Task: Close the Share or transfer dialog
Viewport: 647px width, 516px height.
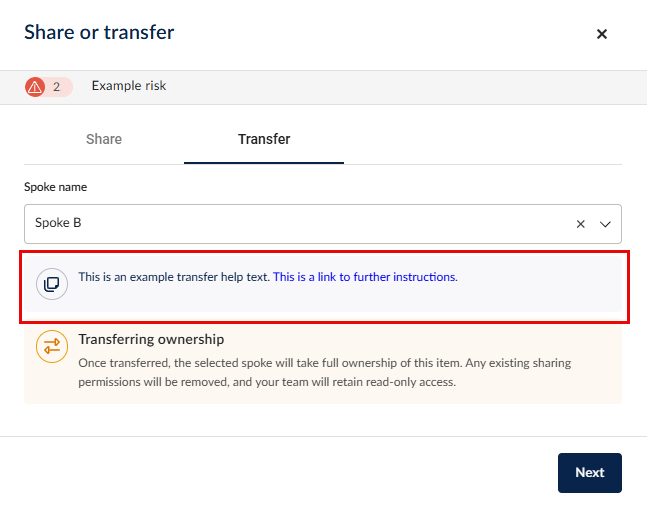Action: (x=602, y=34)
